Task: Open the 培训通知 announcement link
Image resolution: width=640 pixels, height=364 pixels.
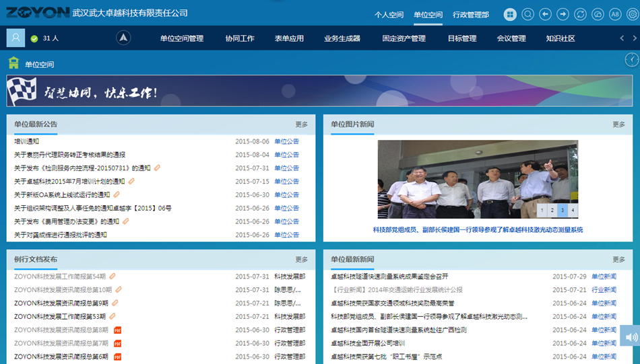Action: pyautogui.click(x=27, y=141)
